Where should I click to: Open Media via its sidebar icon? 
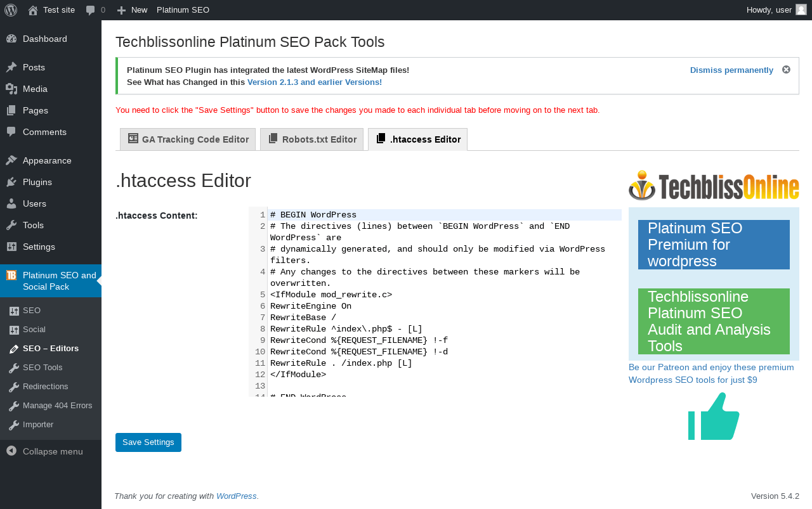point(11,89)
